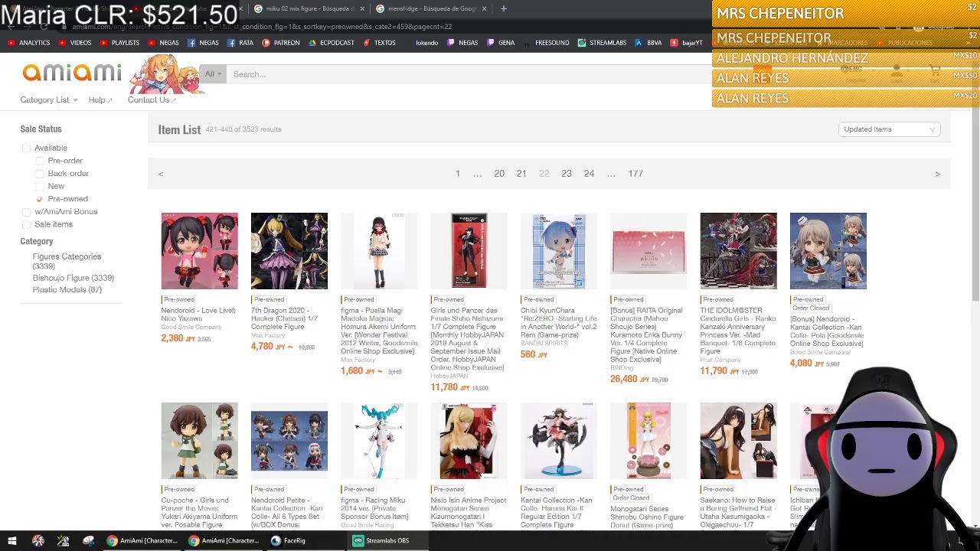Image resolution: width=980 pixels, height=551 pixels.
Task: Open the lokendo bookmark
Action: click(426, 43)
